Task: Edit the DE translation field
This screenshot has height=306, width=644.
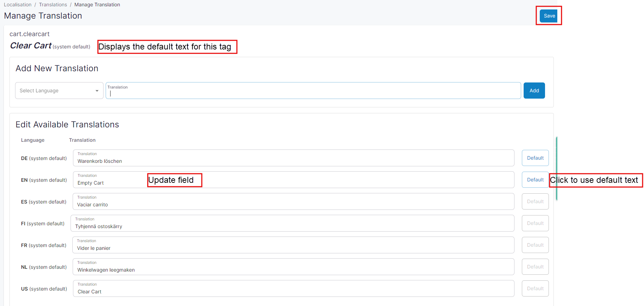Action: (293, 161)
